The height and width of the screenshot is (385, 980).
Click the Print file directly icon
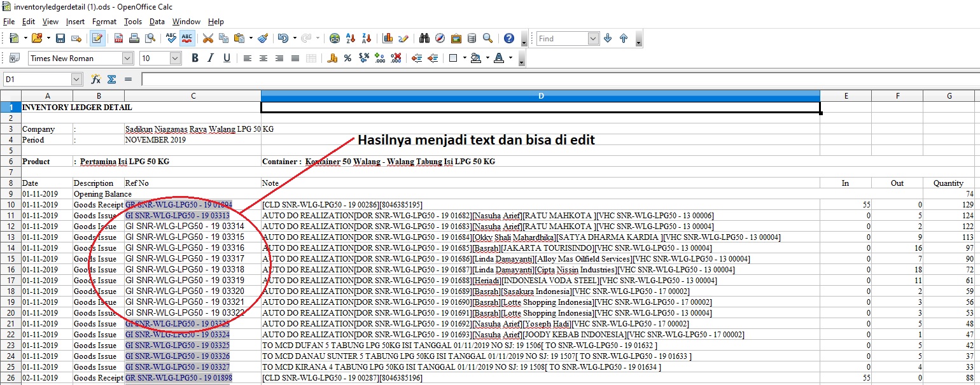click(x=134, y=38)
